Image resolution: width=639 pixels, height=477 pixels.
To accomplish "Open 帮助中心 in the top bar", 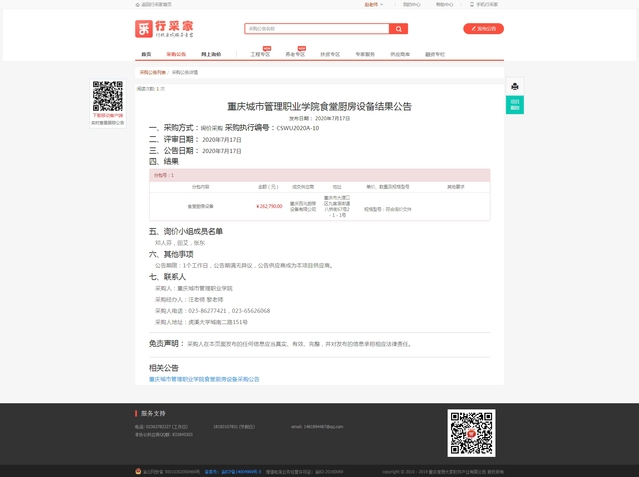I will [x=444, y=4].
